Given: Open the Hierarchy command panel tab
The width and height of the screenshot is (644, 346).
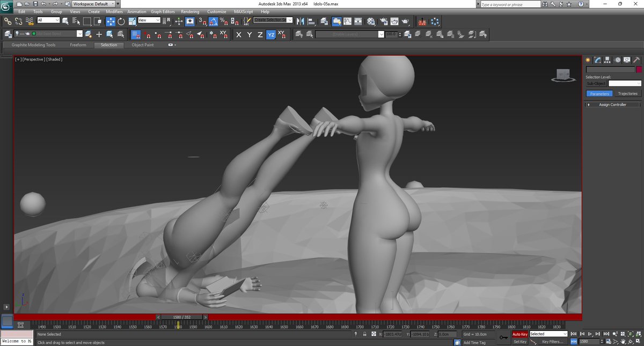Looking at the screenshot, I should tap(607, 60).
